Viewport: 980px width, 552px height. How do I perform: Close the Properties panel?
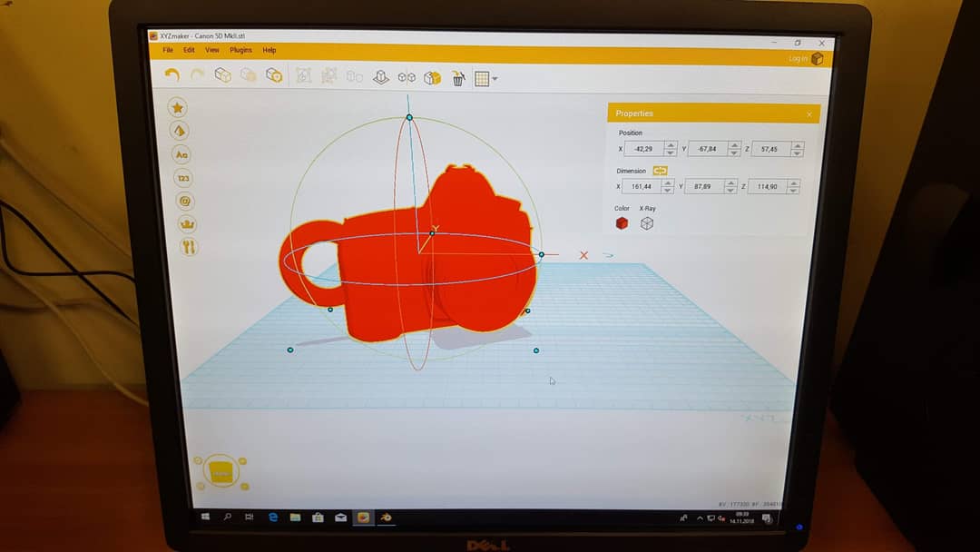[x=808, y=114]
